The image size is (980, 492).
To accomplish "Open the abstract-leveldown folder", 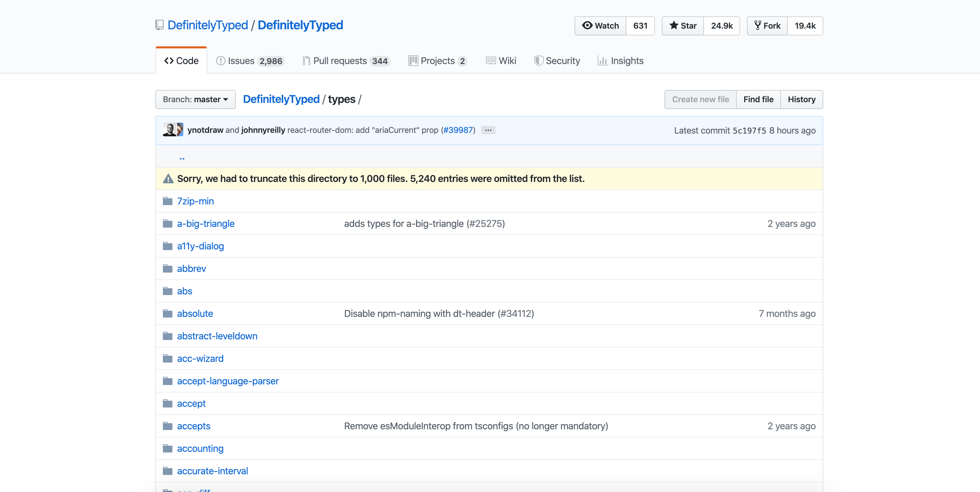I will pos(217,336).
